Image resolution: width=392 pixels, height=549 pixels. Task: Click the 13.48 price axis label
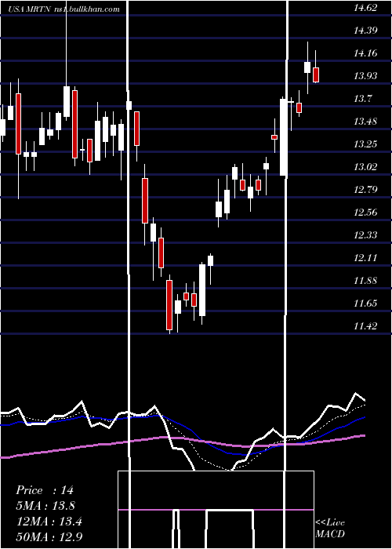(x=365, y=122)
